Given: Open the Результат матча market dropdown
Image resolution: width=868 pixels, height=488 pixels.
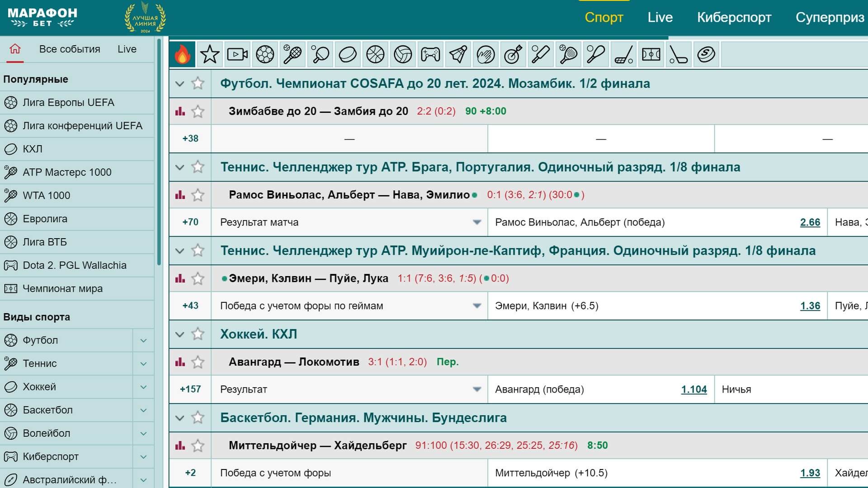Looking at the screenshot, I should [476, 222].
